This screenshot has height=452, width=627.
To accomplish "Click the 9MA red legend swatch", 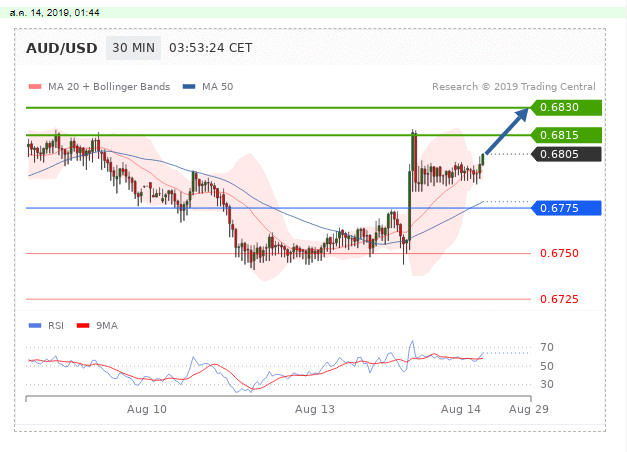I will (x=83, y=326).
